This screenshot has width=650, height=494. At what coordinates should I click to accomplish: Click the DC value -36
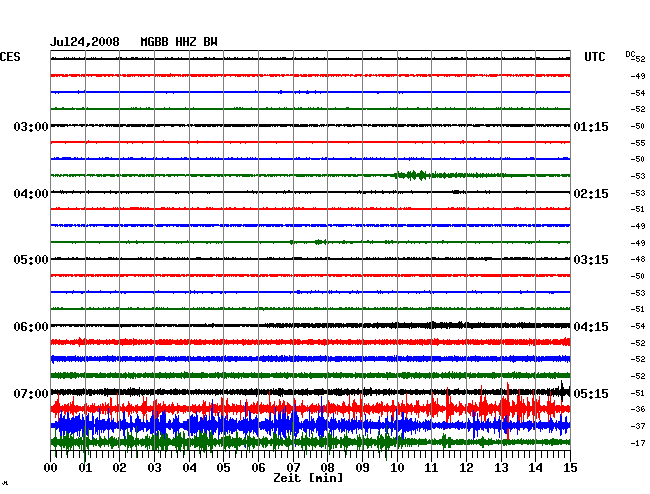pos(638,409)
